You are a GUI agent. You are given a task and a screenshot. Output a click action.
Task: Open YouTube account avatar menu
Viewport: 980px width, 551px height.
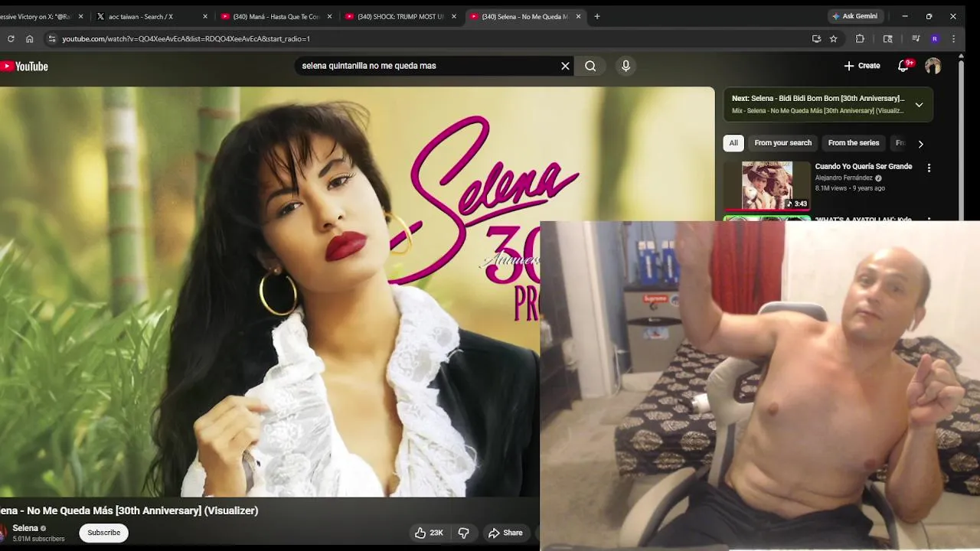tap(933, 67)
